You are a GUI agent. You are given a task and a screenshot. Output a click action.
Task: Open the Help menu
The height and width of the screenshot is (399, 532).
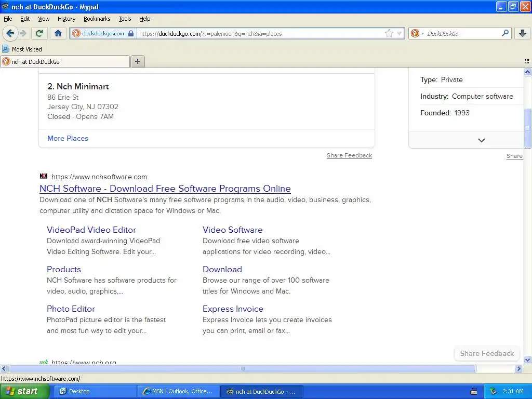click(x=144, y=19)
